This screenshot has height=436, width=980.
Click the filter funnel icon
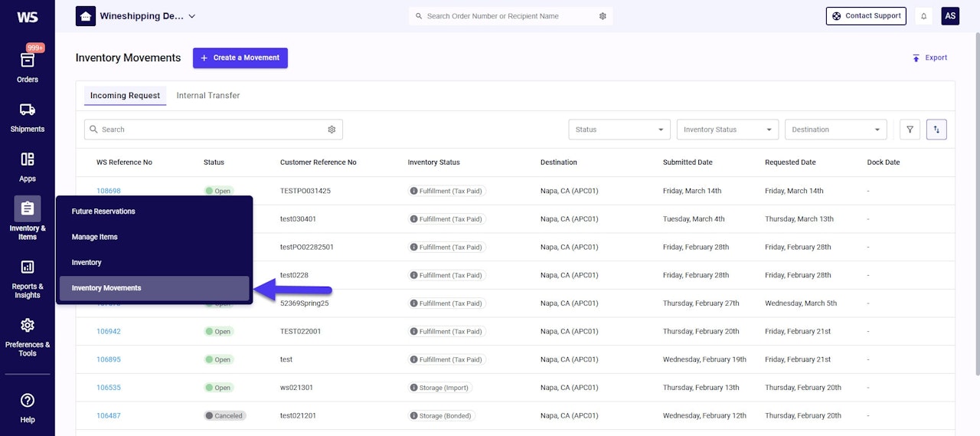(910, 129)
